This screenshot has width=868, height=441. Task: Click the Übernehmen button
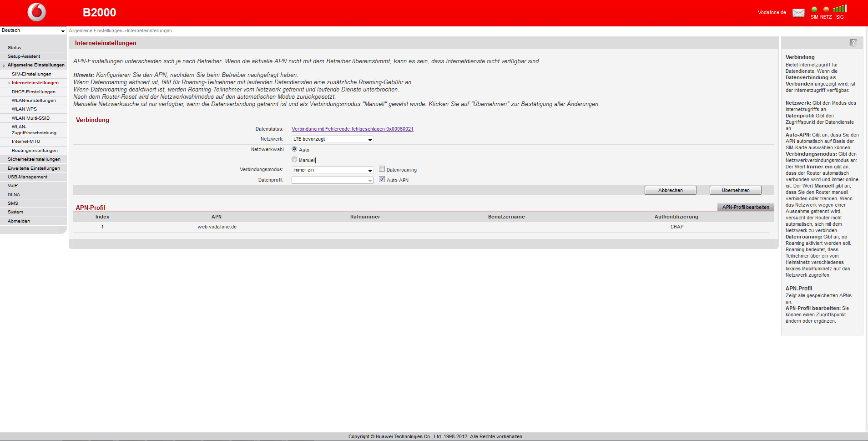735,190
